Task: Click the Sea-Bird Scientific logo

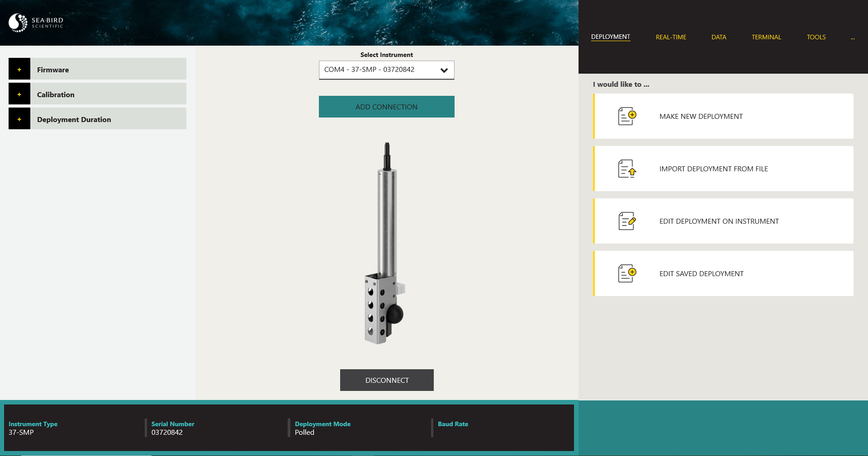Action: 36,23
